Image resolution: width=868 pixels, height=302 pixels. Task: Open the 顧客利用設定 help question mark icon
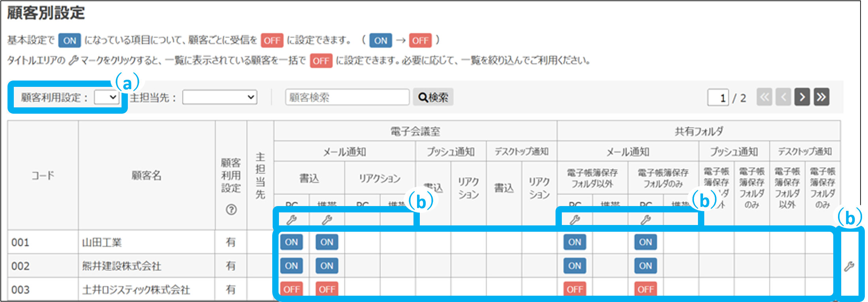tap(231, 210)
